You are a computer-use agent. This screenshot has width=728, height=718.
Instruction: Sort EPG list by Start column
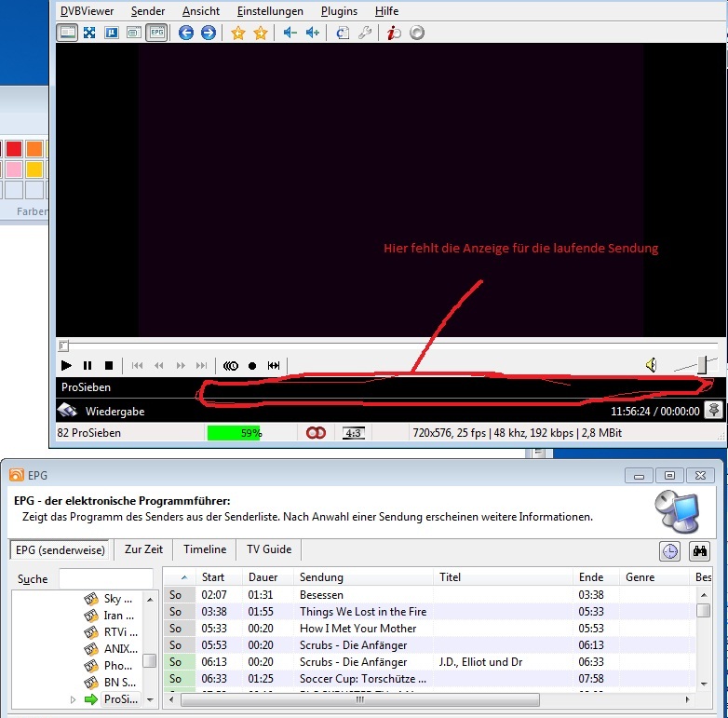click(x=213, y=577)
